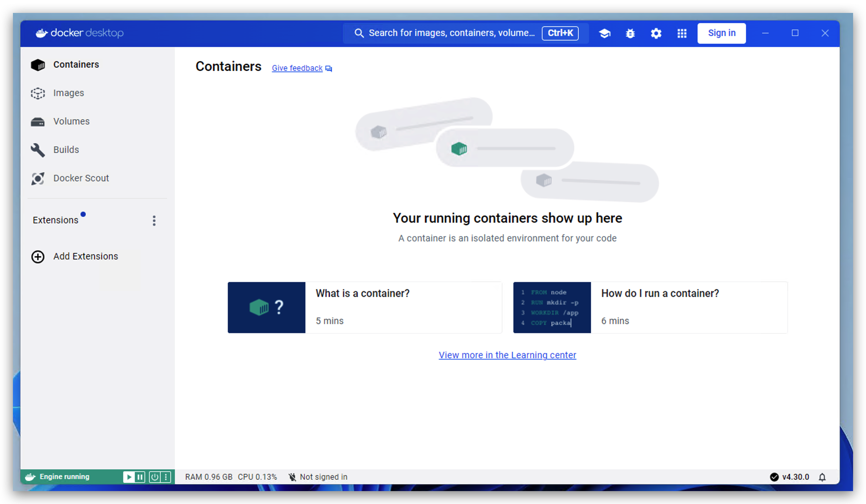Screen dimensions: 866x504
Task: Open the engine options three-dot menu
Action: pos(166,477)
